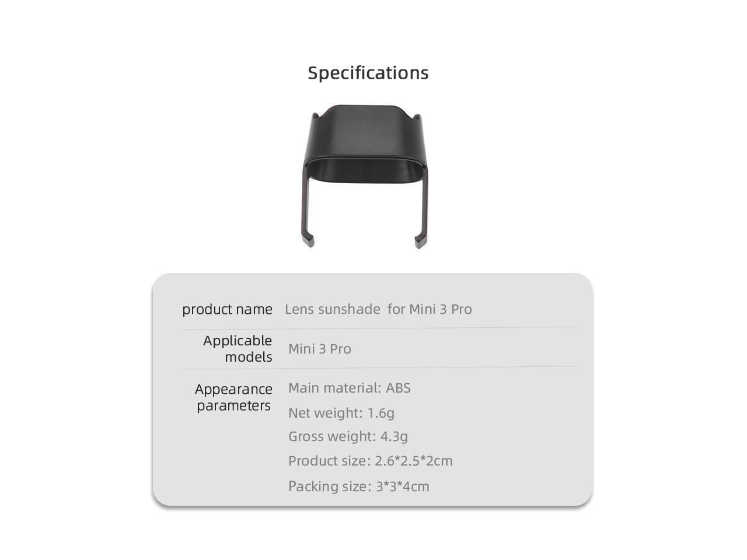Image resolution: width=747 pixels, height=560 pixels.
Task: Click the "product name" row label
Action: pos(227,309)
